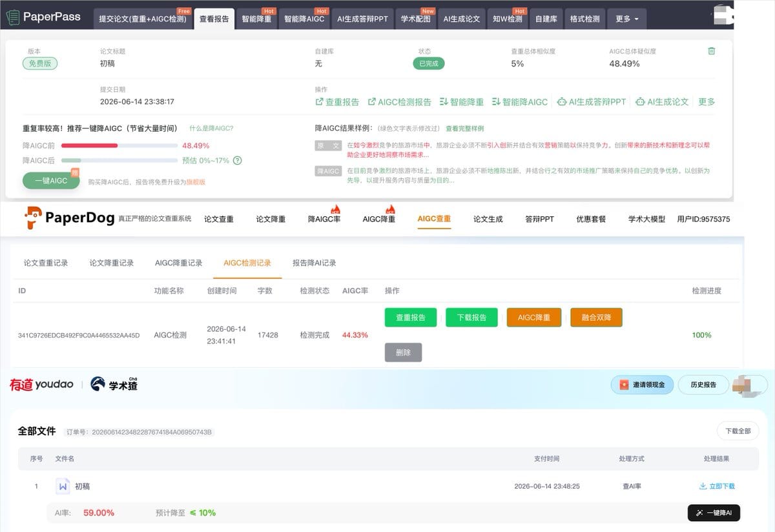This screenshot has width=775, height=532.
Task: Click 邀请领现金 button in youdao header
Action: 643,385
